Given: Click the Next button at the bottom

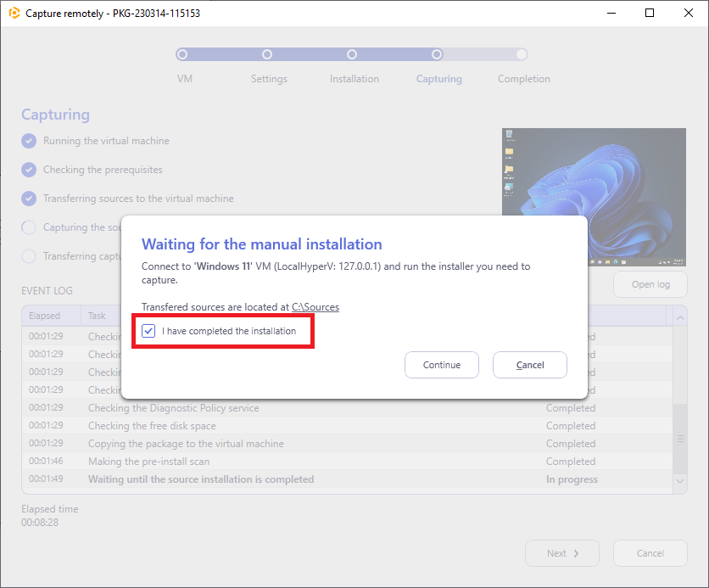Looking at the screenshot, I should click(562, 552).
